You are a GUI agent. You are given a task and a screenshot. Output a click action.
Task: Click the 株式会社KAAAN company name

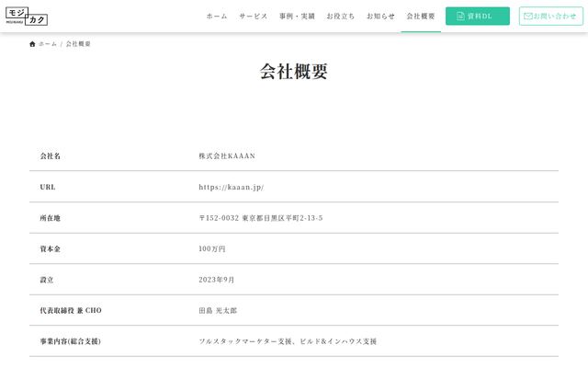coord(227,155)
